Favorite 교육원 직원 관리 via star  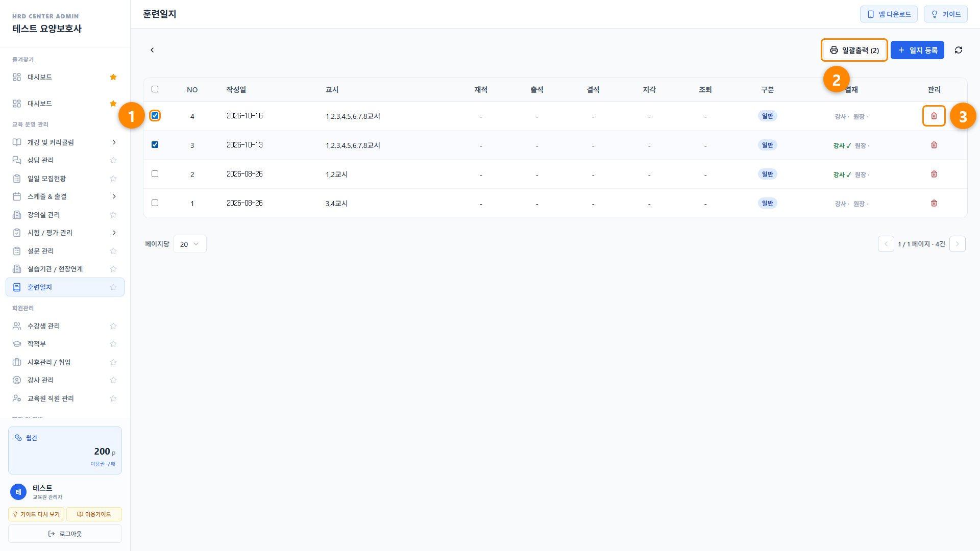click(x=113, y=398)
